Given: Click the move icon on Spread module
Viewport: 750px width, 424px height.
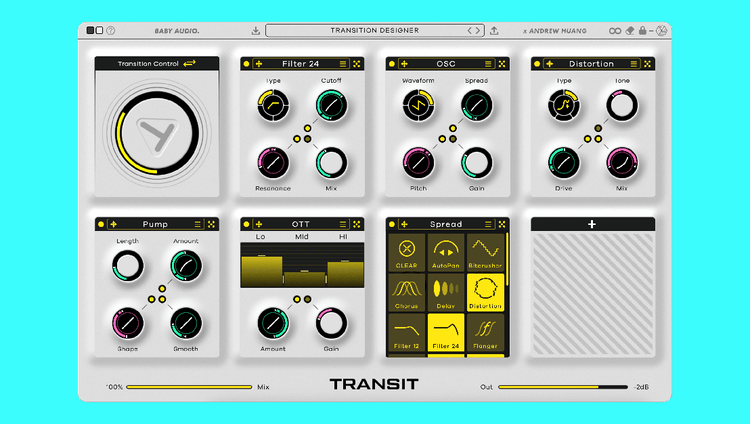Looking at the screenshot, I should pyautogui.click(x=404, y=224).
